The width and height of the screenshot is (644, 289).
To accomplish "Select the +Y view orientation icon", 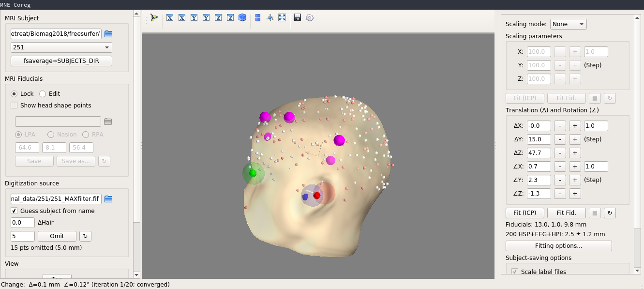I will coord(194,17).
